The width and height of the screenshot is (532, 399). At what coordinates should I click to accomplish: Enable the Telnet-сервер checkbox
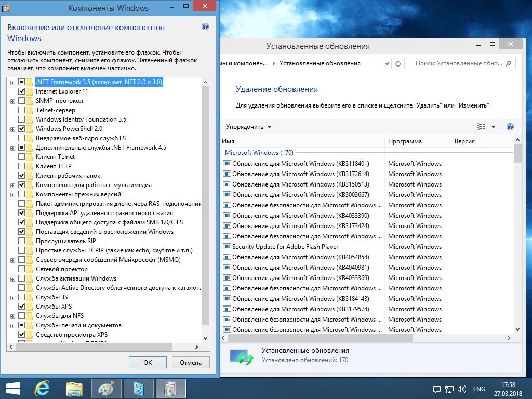(x=22, y=110)
